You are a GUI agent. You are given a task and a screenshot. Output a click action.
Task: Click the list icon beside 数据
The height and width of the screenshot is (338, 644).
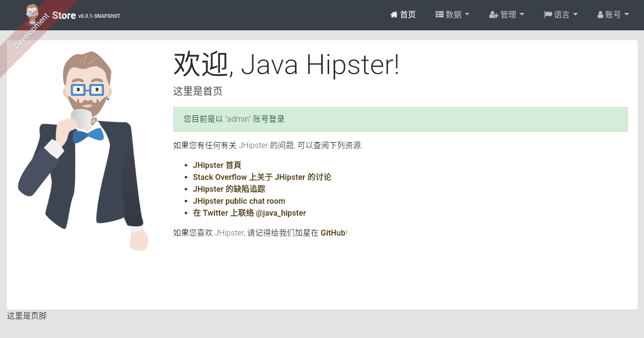(x=439, y=15)
